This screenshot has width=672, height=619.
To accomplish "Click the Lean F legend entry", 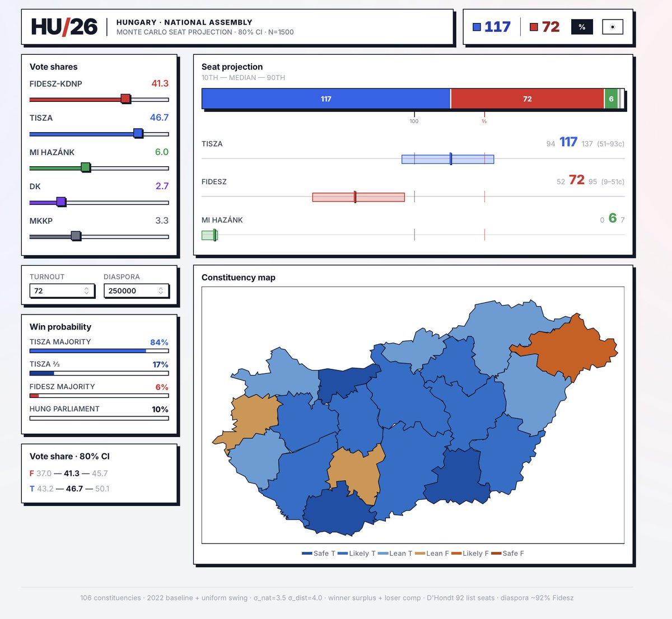I will (432, 553).
